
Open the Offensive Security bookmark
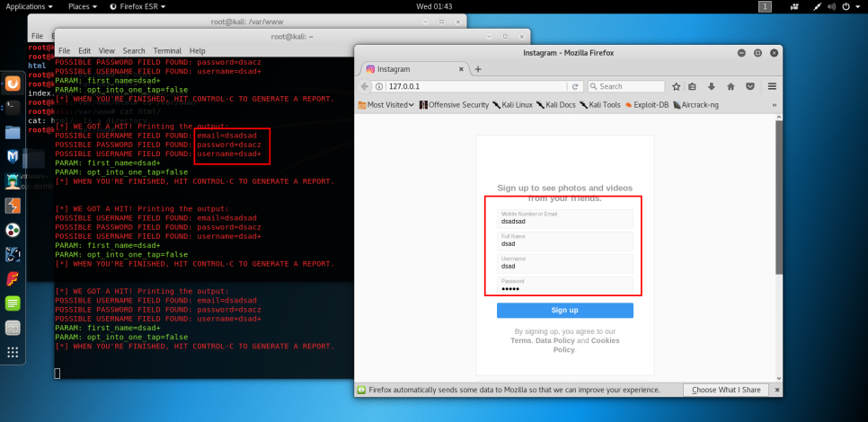[454, 104]
